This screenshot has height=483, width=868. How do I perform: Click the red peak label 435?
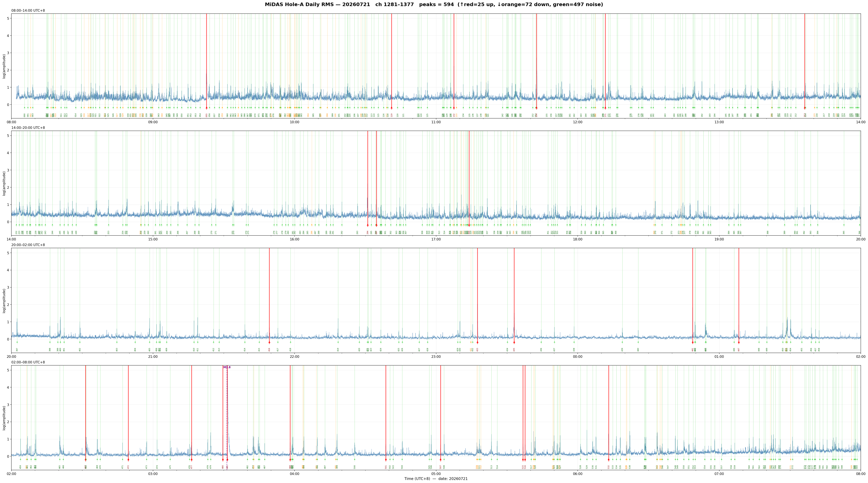tap(514, 350)
